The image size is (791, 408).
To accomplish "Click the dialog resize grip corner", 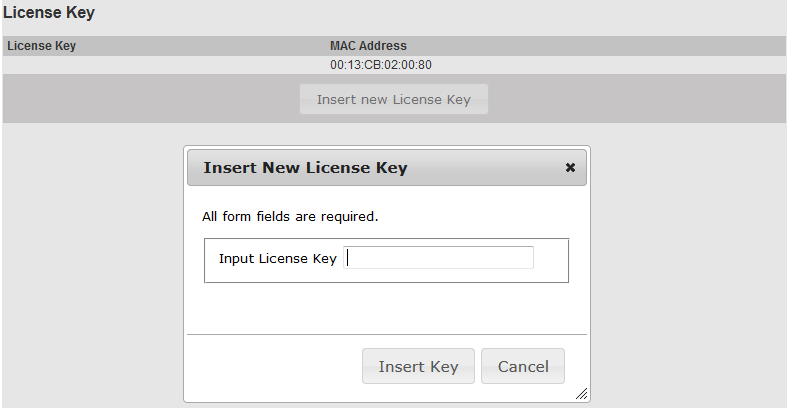I will tap(581, 394).
